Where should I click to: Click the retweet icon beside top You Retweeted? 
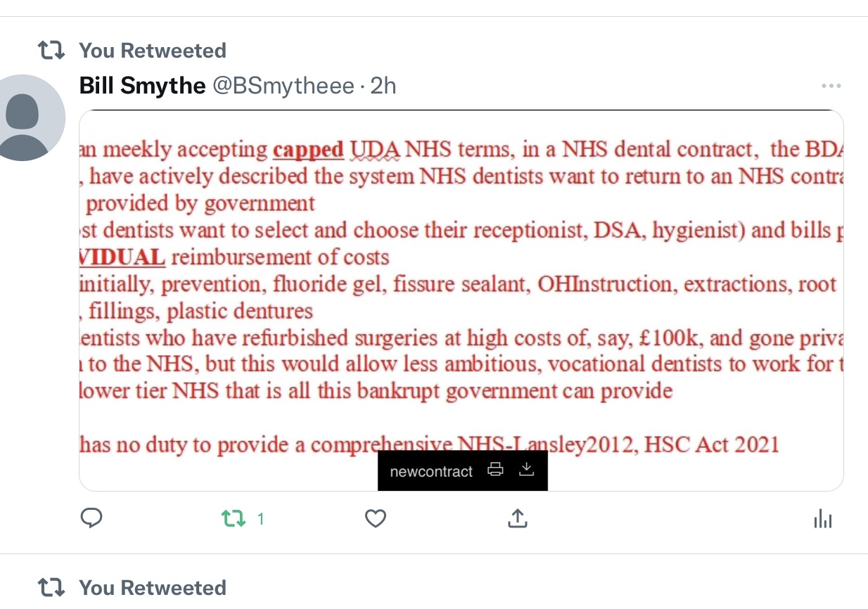pos(51,50)
